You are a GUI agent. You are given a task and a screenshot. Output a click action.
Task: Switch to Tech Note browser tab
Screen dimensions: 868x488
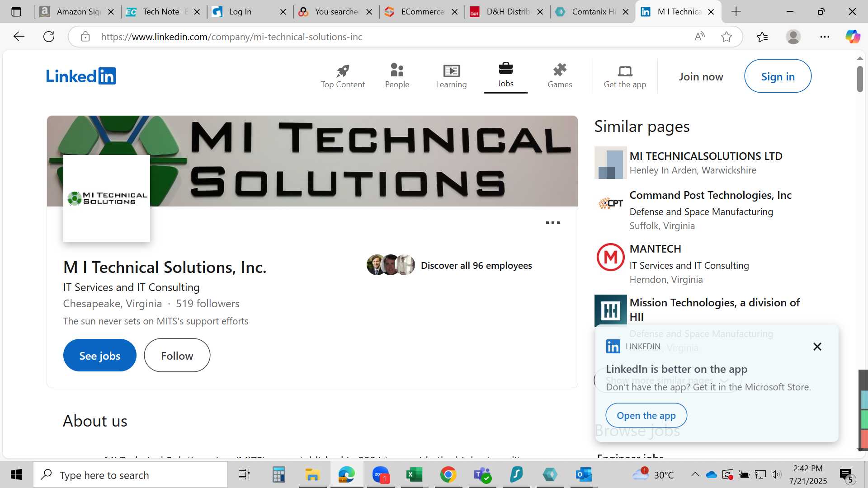pyautogui.click(x=163, y=12)
